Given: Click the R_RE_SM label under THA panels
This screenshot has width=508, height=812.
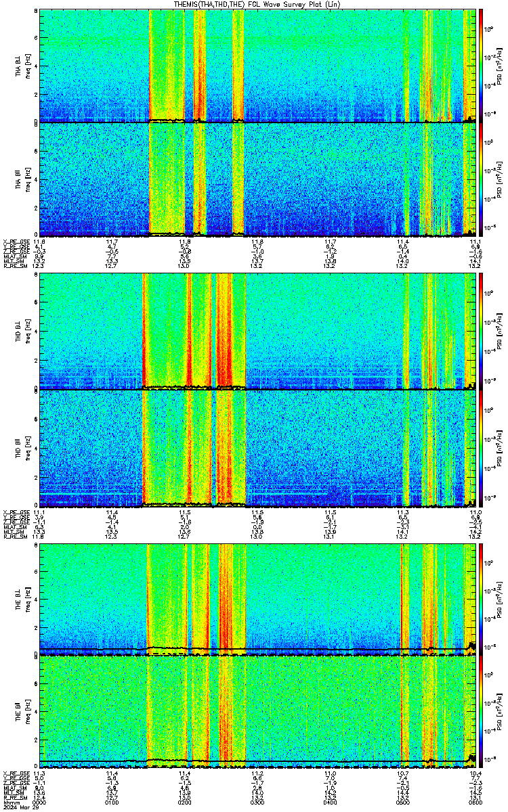Looking at the screenshot, I should pos(14,267).
